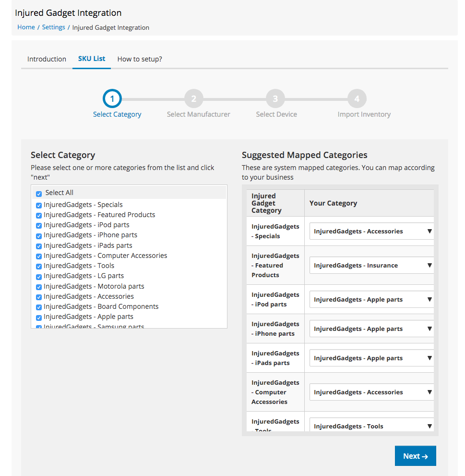
Task: Click InjuredGadgets - iPod parts mapping cell
Action: coord(275,299)
